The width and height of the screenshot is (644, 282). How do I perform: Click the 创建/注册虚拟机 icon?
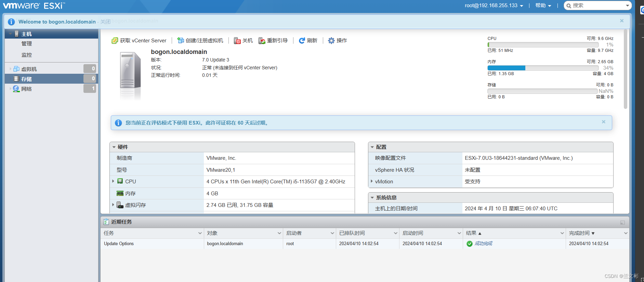tap(181, 41)
